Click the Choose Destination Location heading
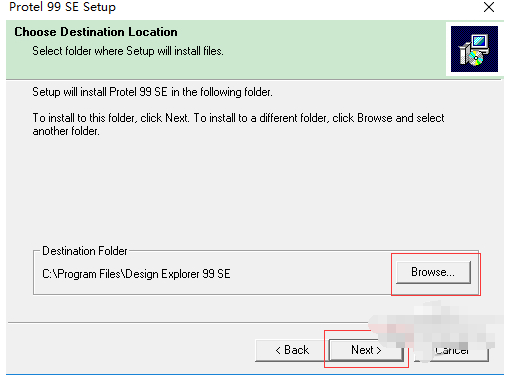The height and width of the screenshot is (377, 508). (x=96, y=32)
